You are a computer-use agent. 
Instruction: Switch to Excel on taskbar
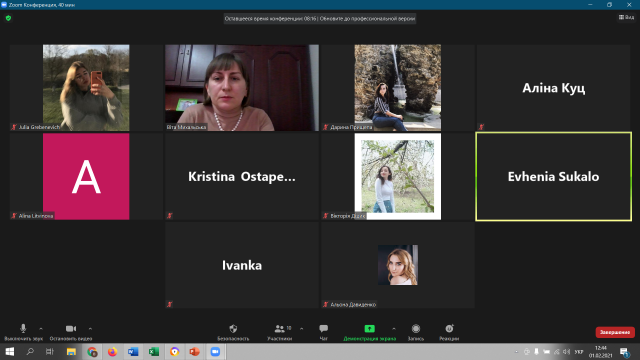153,351
